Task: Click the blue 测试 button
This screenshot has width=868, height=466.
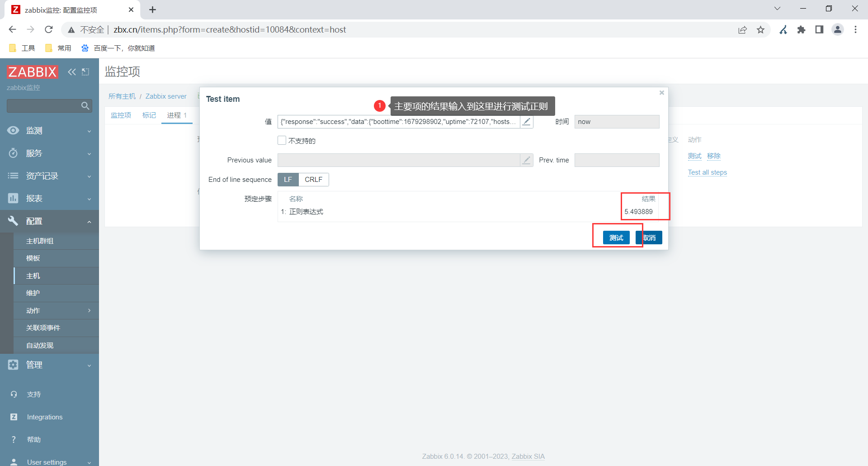Action: 616,238
